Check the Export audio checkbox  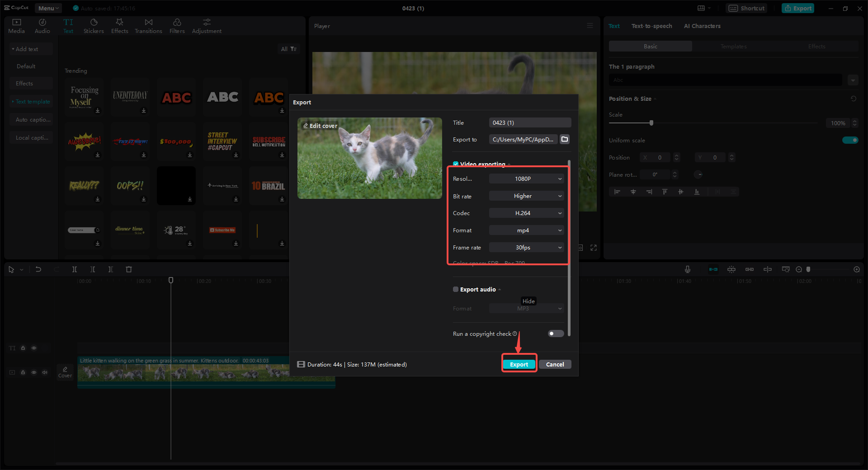(x=456, y=289)
